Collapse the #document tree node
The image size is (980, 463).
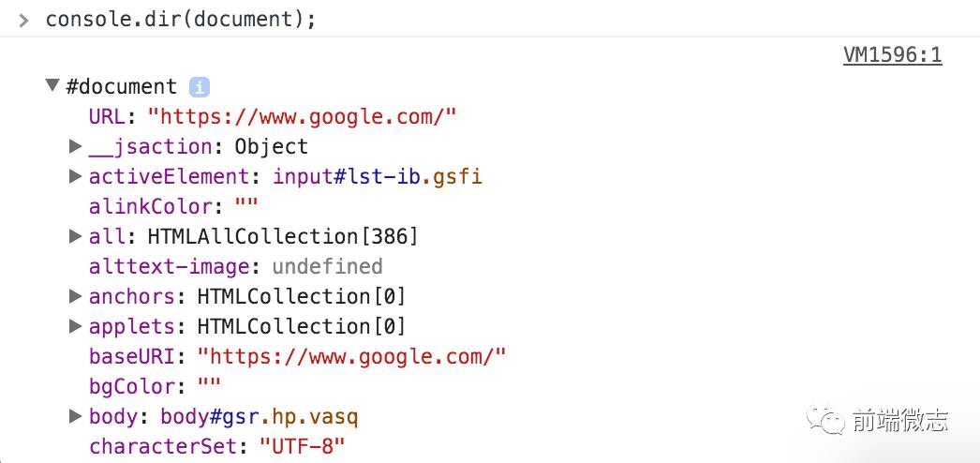click(x=53, y=85)
